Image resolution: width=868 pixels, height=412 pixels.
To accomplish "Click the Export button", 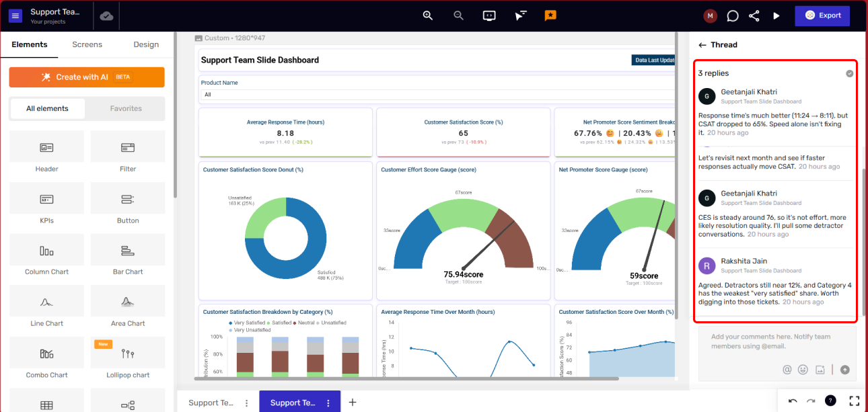I will [822, 15].
